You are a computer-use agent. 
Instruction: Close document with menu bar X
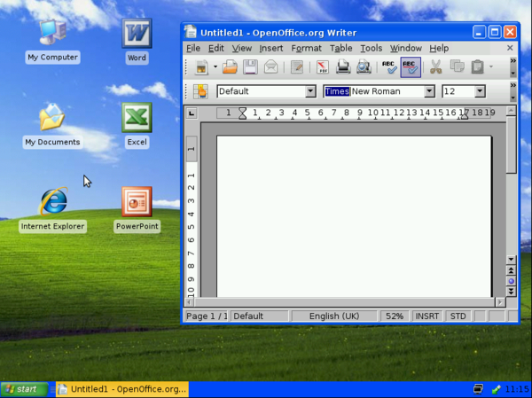(510, 48)
